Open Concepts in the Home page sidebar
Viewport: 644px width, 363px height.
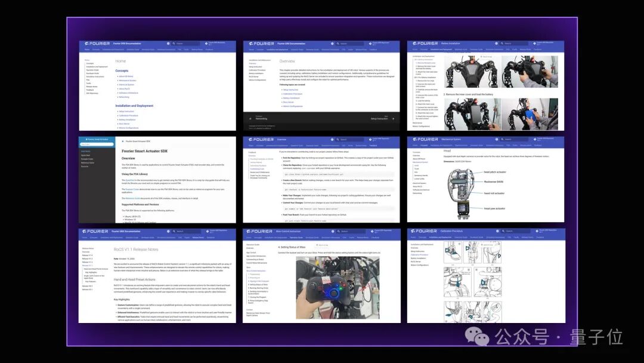[90, 64]
